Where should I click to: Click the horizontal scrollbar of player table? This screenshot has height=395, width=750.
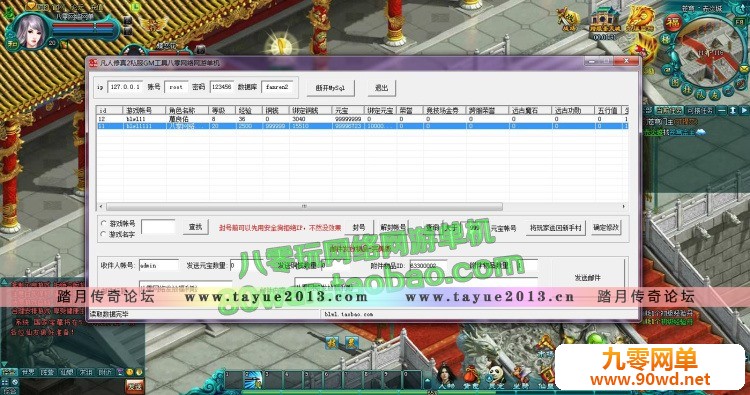click(304, 207)
